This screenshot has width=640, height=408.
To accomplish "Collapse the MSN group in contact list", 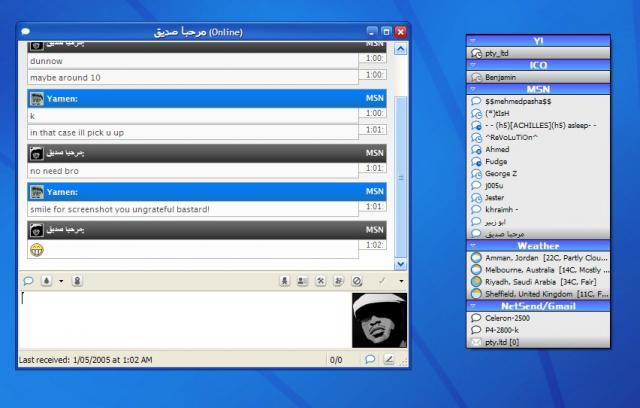I will pyautogui.click(x=473, y=89).
